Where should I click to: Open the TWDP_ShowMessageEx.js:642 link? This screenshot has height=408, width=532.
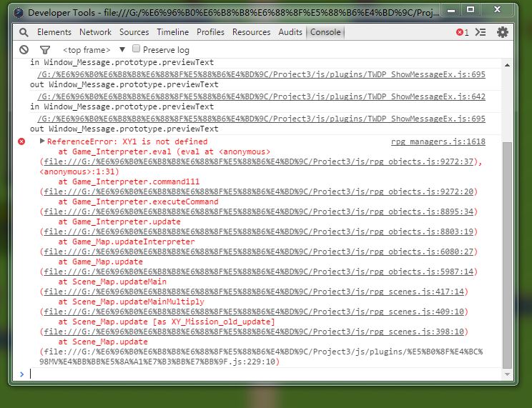click(x=261, y=96)
